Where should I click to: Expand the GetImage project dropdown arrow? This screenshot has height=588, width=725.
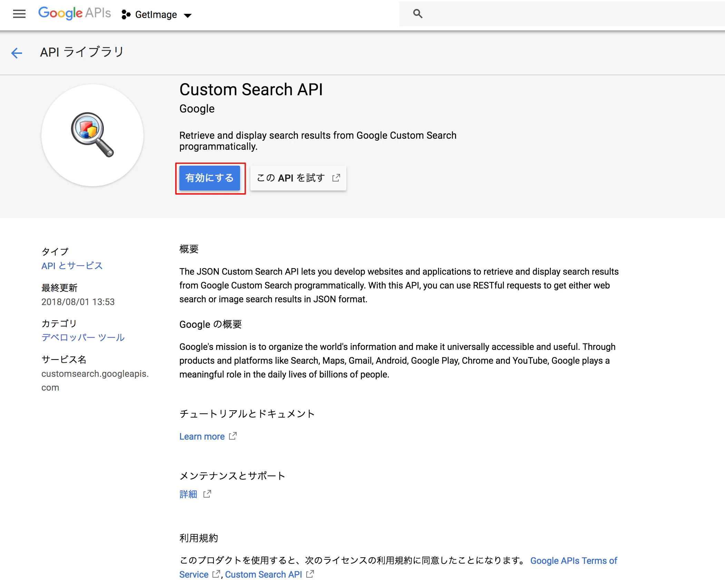pos(188,15)
